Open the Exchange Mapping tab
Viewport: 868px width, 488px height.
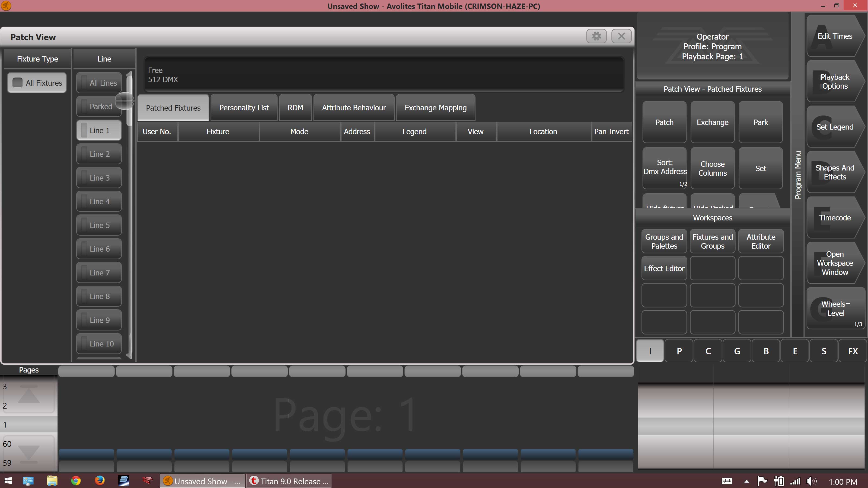[436, 108]
